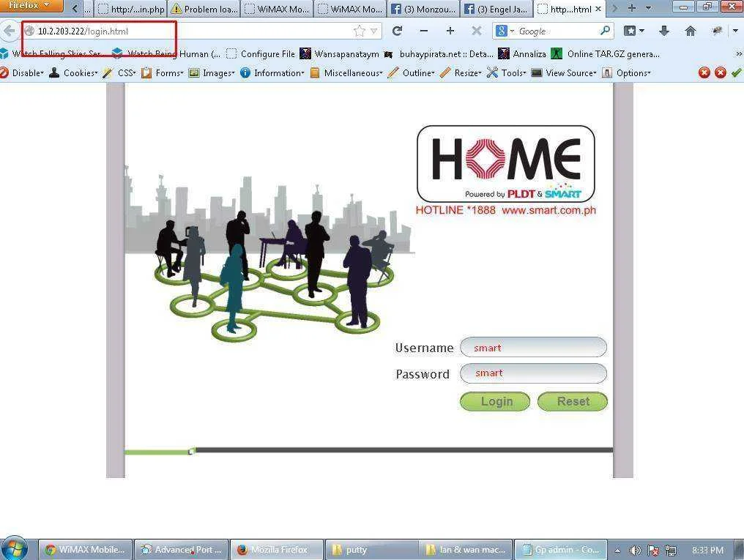Open the list all tabs dropdown
This screenshot has width=744, height=560.
[x=649, y=8]
